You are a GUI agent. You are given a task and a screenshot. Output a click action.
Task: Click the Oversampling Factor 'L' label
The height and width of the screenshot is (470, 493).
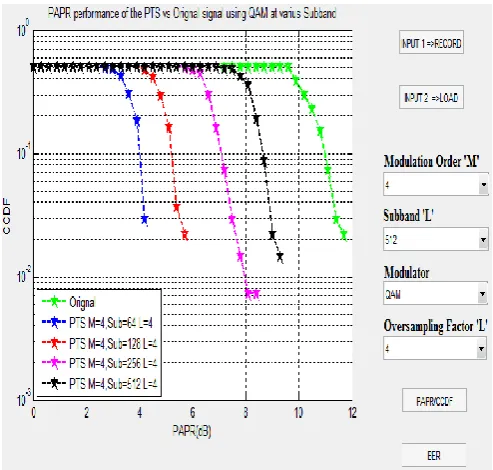(x=436, y=326)
